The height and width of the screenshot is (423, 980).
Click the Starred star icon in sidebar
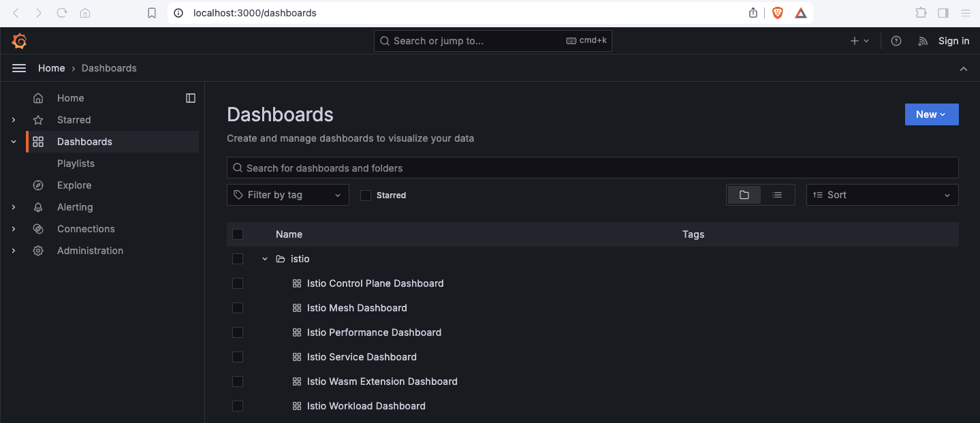[38, 120]
